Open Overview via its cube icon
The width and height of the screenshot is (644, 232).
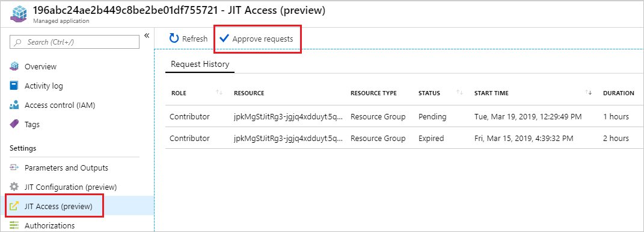(14, 66)
